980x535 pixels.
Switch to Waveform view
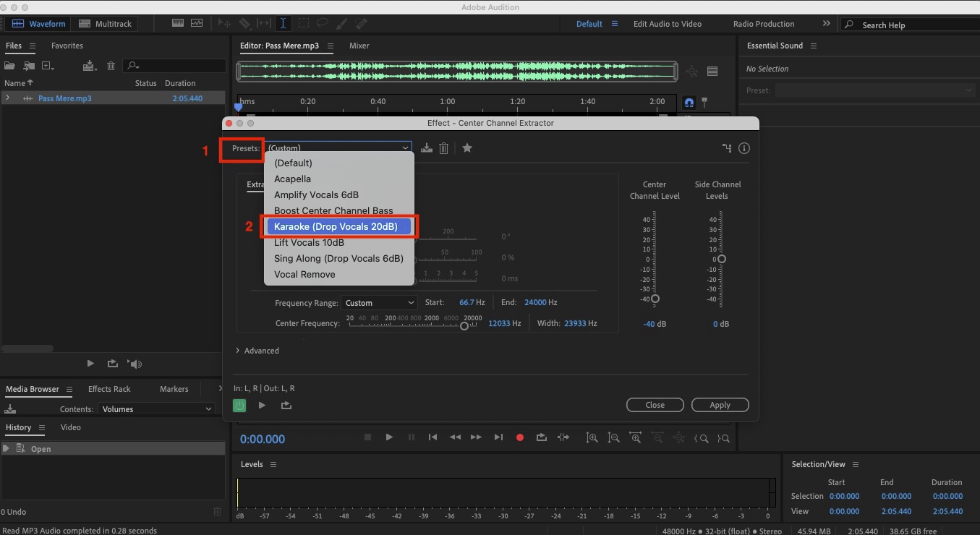[x=38, y=24]
